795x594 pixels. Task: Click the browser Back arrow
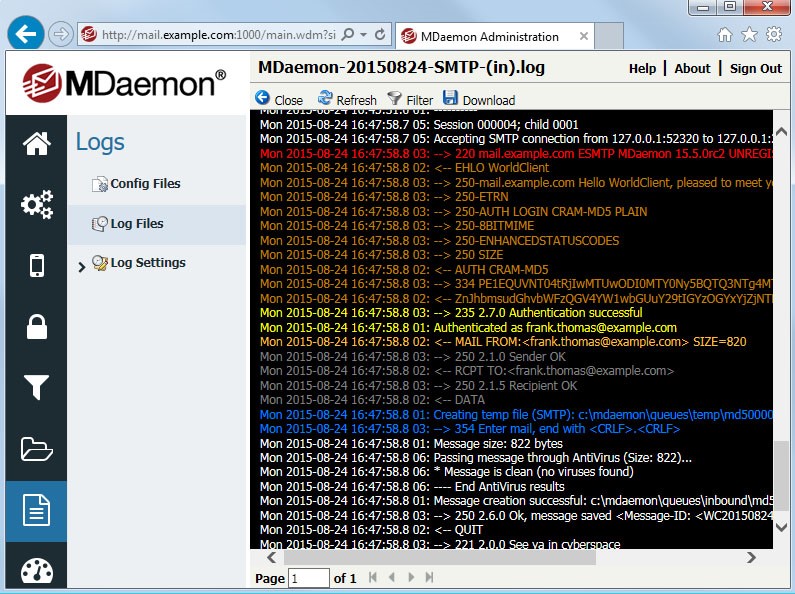pos(25,34)
